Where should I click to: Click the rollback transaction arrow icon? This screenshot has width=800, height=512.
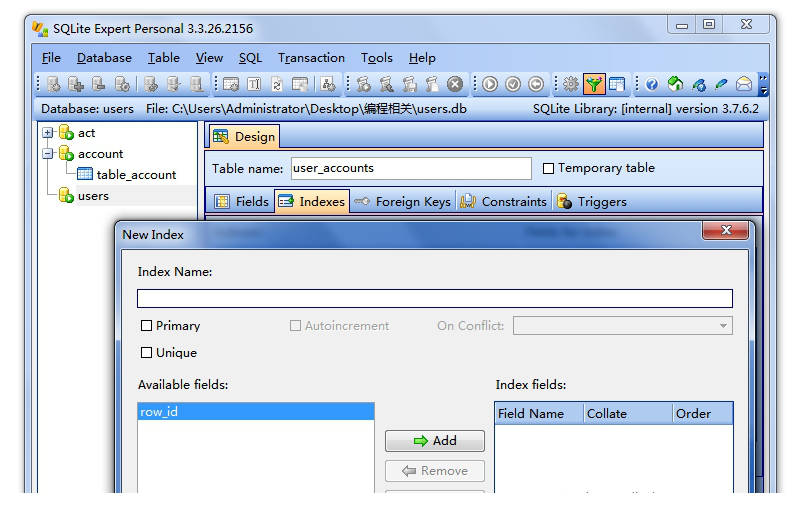pyautogui.click(x=536, y=84)
